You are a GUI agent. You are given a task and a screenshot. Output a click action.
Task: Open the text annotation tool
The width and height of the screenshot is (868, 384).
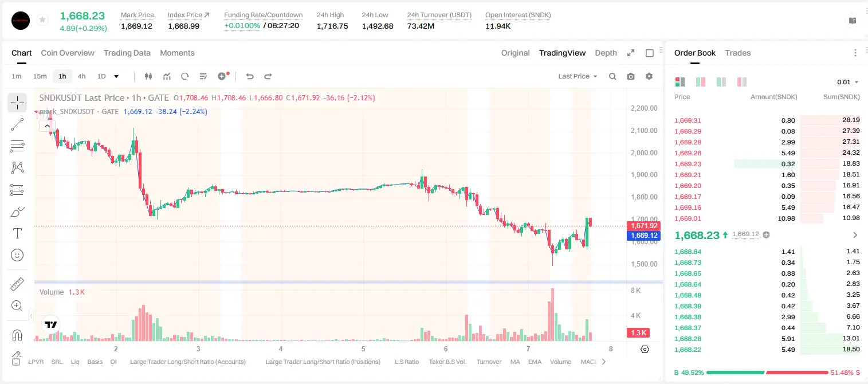(x=17, y=233)
